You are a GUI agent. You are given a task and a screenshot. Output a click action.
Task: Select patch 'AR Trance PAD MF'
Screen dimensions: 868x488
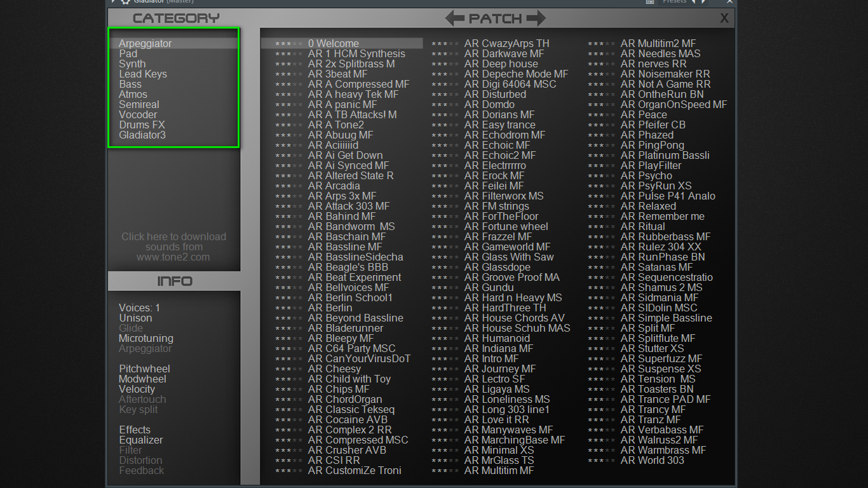pos(666,400)
